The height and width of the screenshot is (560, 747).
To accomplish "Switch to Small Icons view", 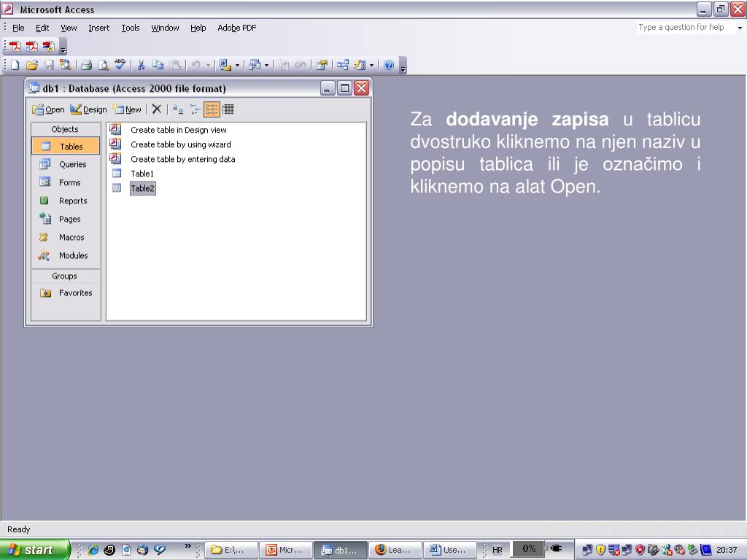I will [x=195, y=109].
